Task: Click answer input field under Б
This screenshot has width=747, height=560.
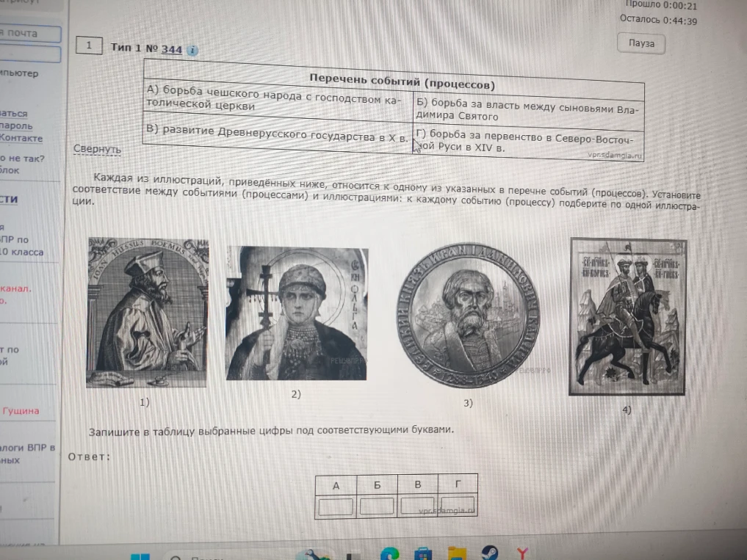Action: pyautogui.click(x=377, y=506)
